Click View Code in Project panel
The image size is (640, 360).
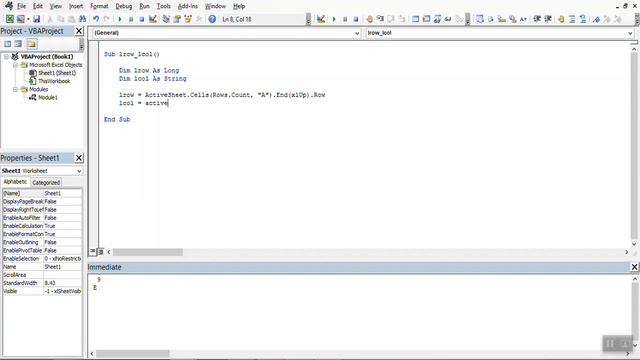[x=8, y=44]
